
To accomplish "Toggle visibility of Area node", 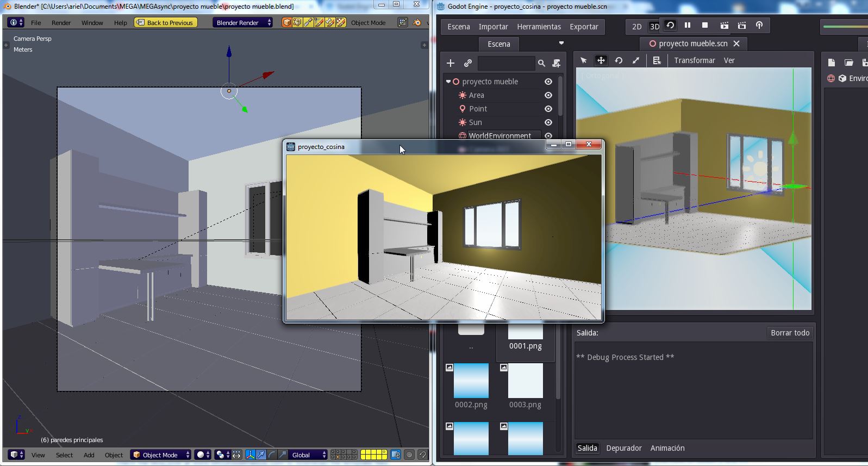I will (548, 95).
